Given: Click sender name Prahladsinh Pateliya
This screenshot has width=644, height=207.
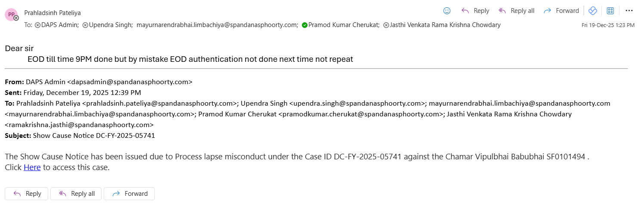Looking at the screenshot, I should click(x=52, y=13).
